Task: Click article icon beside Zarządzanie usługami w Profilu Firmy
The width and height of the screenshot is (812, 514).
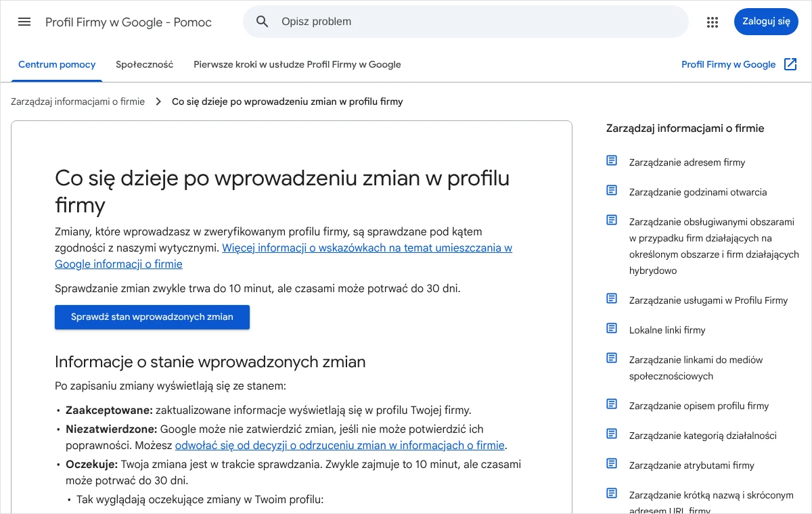Action: (x=612, y=299)
